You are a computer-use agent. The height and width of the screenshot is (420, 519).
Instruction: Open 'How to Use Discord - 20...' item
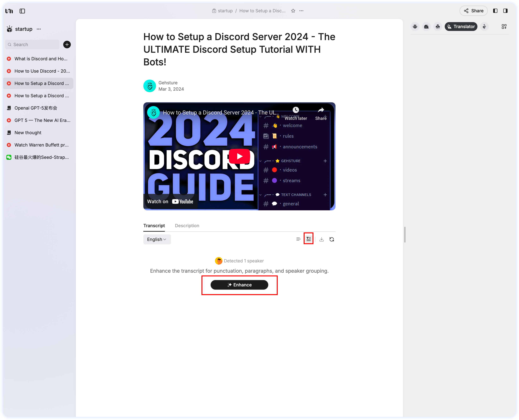point(38,71)
